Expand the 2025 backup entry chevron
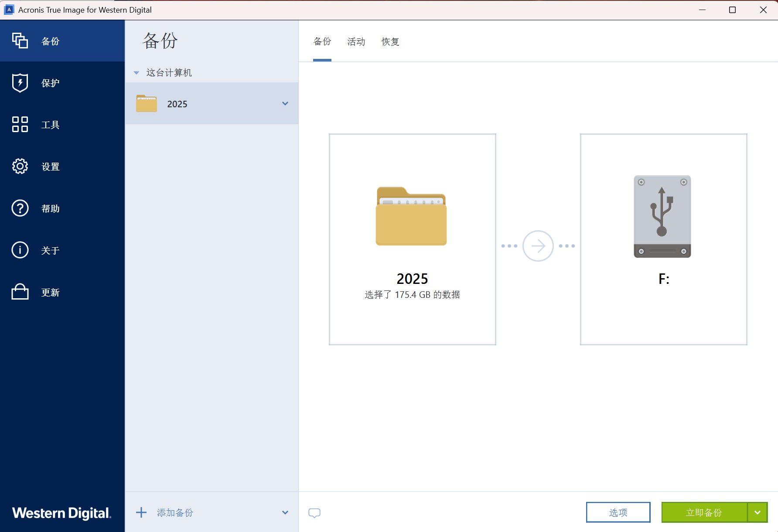Screen dimensions: 778x532 point(285,103)
